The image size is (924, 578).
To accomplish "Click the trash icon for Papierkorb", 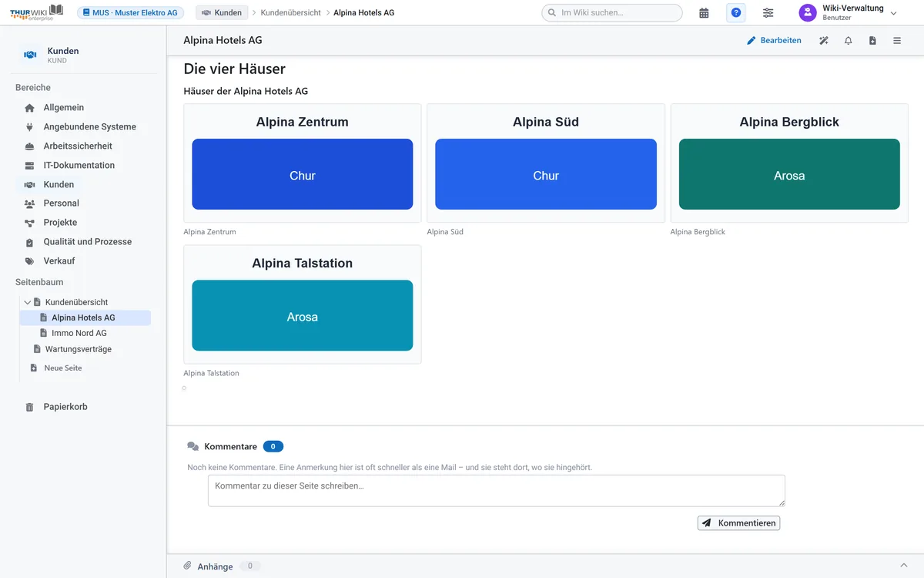I will pyautogui.click(x=29, y=407).
